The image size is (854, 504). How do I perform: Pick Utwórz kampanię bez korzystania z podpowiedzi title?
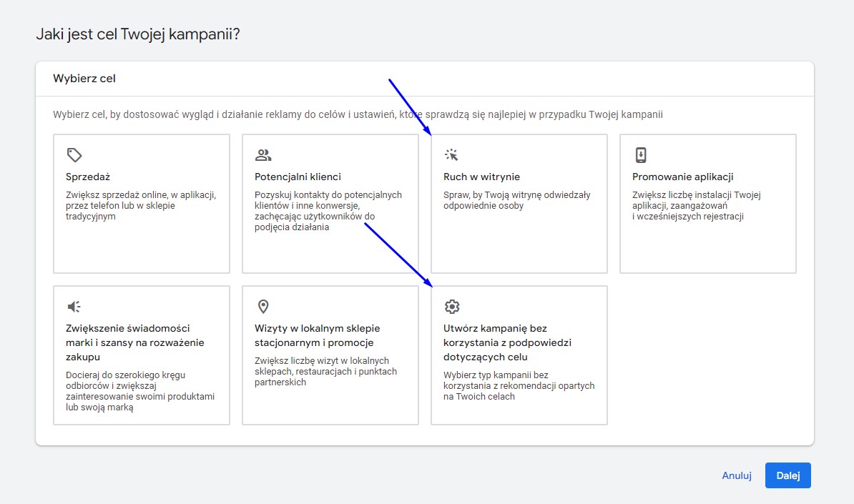[507, 342]
